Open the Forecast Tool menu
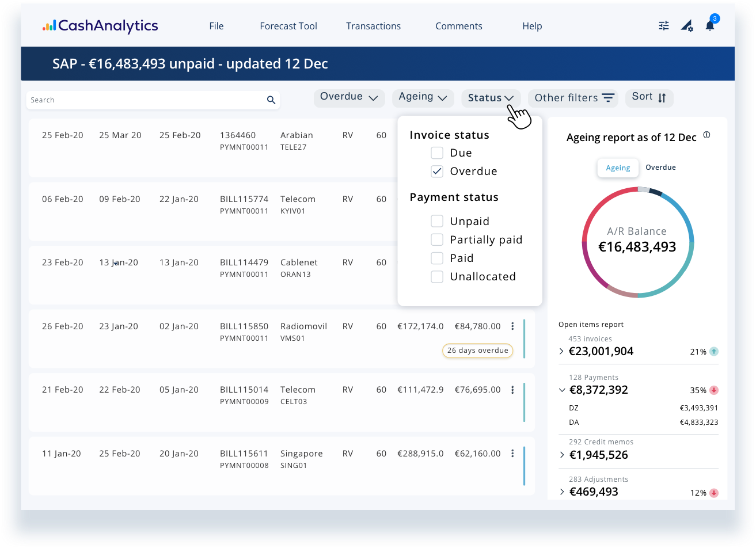 pyautogui.click(x=288, y=26)
